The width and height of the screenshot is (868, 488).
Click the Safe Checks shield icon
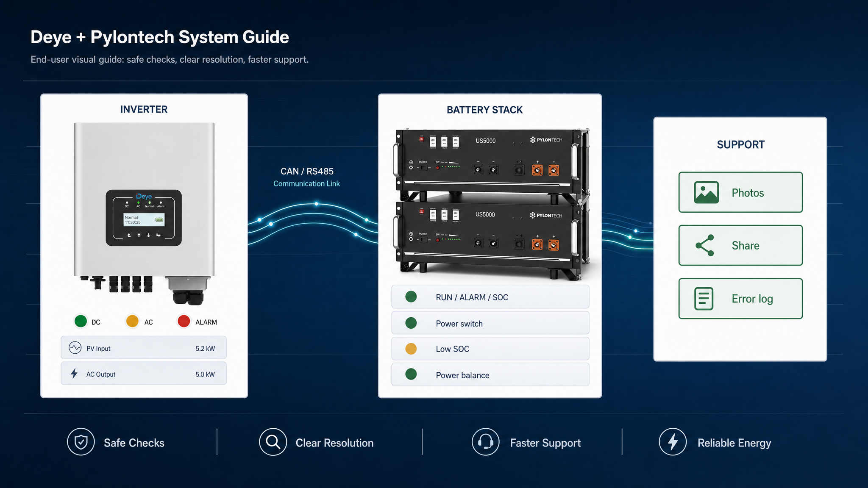tap(81, 442)
